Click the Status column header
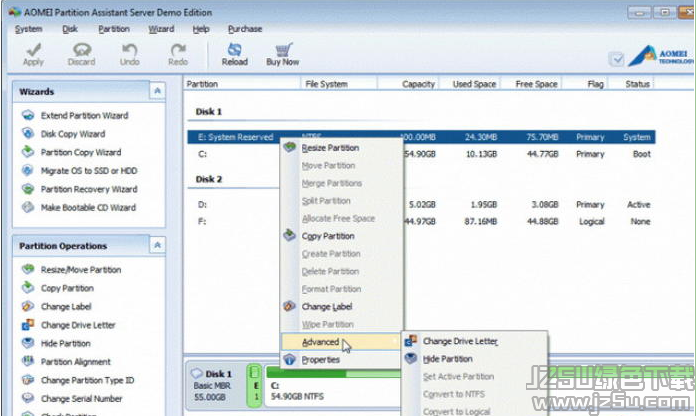Image resolution: width=696 pixels, height=416 pixels. tap(631, 84)
